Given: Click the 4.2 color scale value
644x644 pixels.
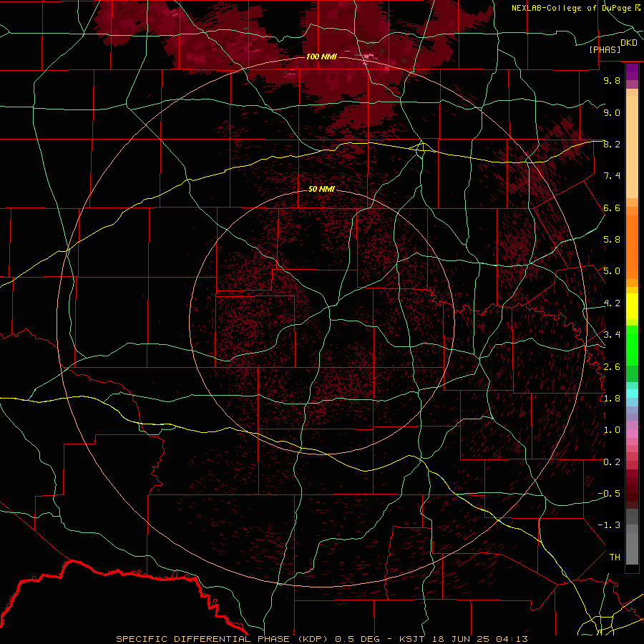Looking at the screenshot, I should click(x=612, y=303).
